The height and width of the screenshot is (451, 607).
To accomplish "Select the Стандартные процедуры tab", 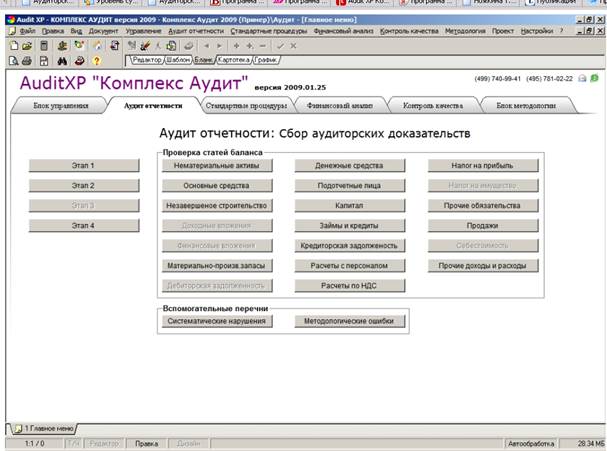I will pyautogui.click(x=243, y=104).
